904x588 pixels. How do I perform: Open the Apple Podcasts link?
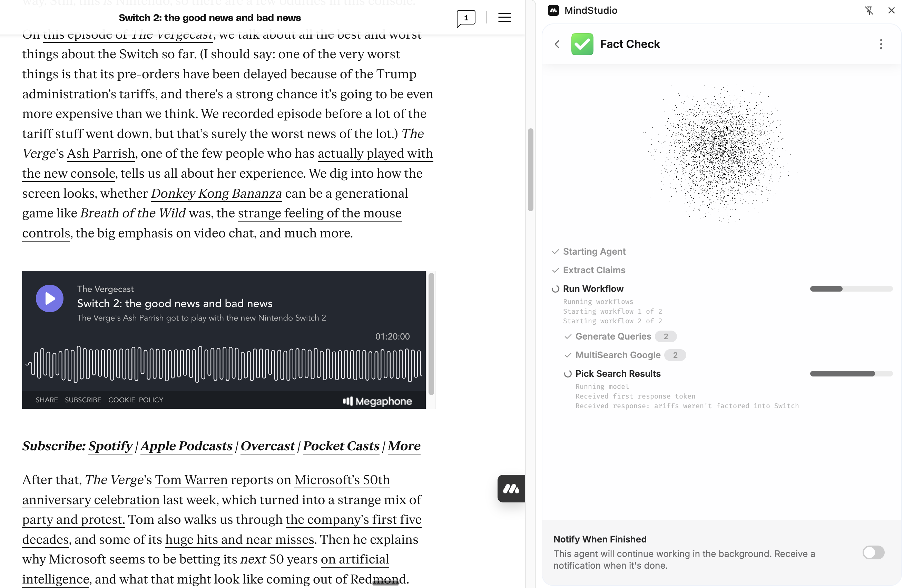pos(186,446)
